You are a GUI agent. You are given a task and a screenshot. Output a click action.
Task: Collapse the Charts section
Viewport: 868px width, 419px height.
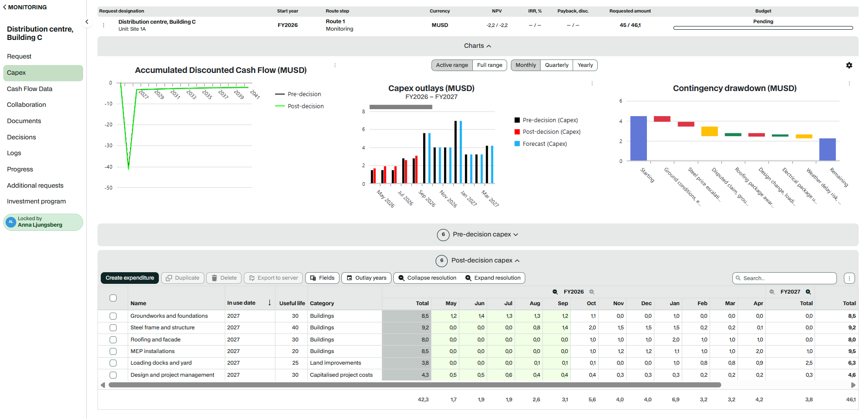pos(477,46)
